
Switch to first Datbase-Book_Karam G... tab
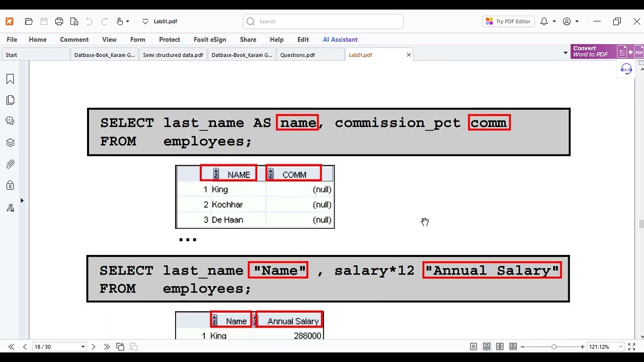coord(105,55)
